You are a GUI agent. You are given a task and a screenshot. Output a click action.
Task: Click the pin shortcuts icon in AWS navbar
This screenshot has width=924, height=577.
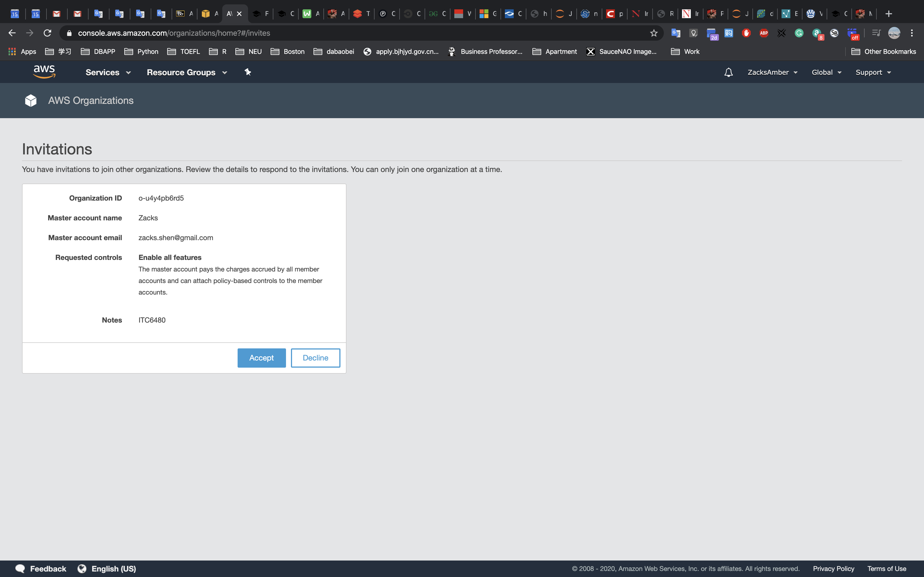coord(248,72)
